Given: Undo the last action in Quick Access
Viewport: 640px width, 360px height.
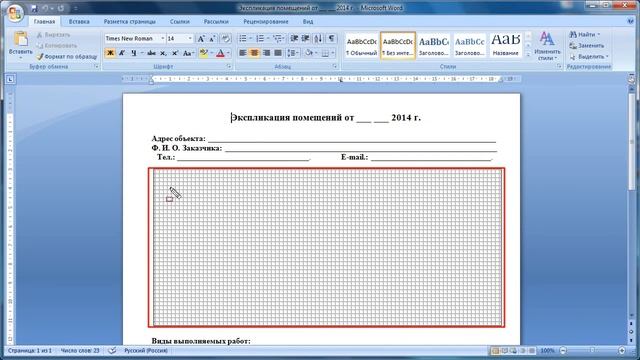Looking at the screenshot, I should (x=45, y=8).
